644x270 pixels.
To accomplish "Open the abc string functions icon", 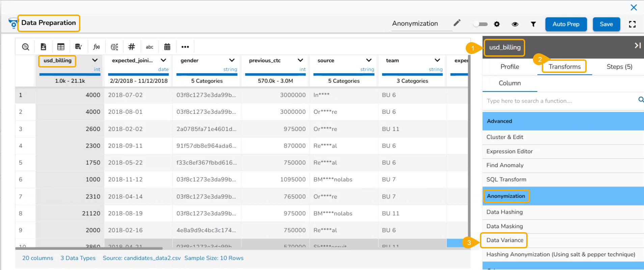I will click(150, 47).
